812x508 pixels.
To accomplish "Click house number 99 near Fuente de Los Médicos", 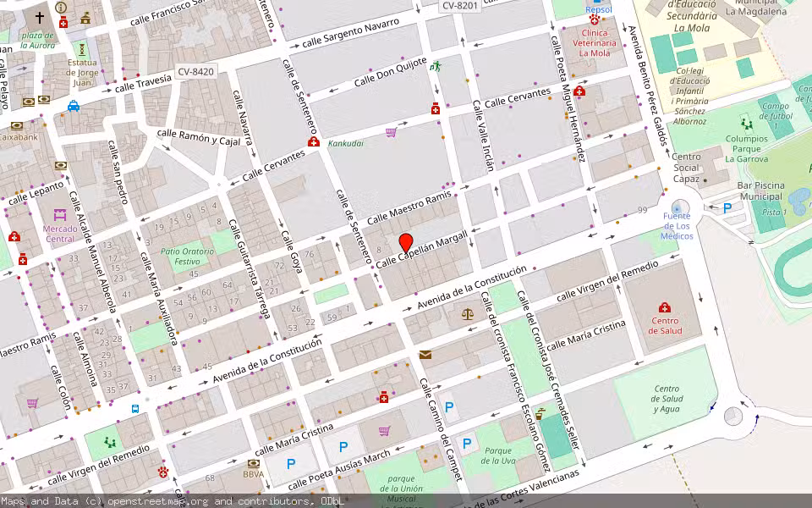I will pos(643,210).
